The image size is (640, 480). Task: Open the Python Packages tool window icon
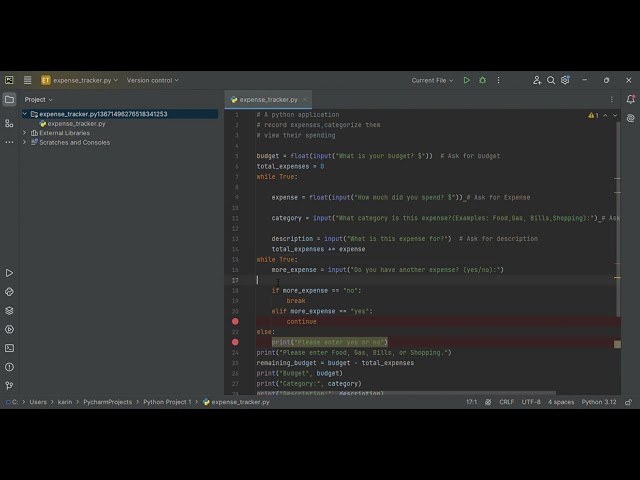(9, 292)
